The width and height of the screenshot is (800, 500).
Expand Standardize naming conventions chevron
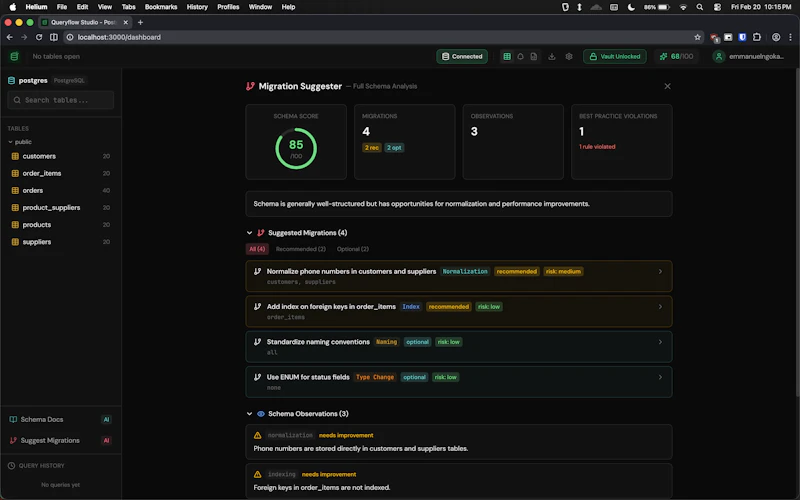pyautogui.click(x=660, y=342)
